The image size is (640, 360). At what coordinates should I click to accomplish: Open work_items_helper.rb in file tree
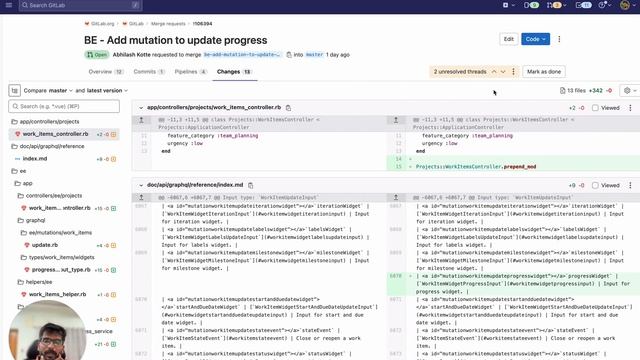pyautogui.click(x=64, y=294)
